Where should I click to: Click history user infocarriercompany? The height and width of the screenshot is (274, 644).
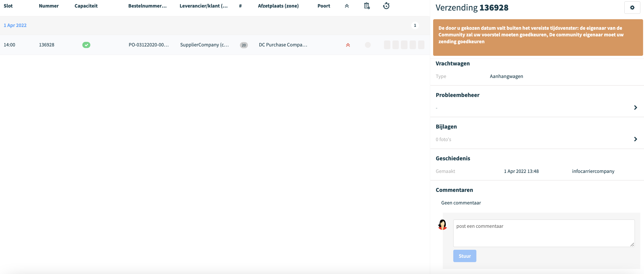593,171
